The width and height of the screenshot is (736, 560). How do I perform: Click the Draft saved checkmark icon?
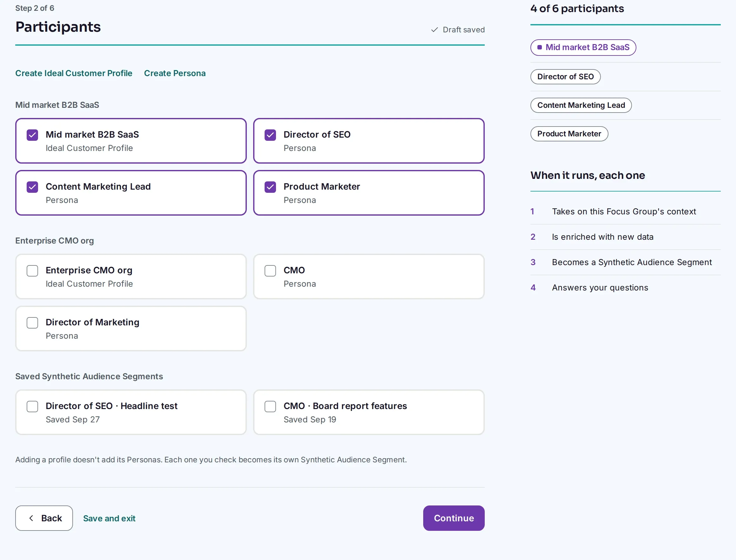[434, 30]
